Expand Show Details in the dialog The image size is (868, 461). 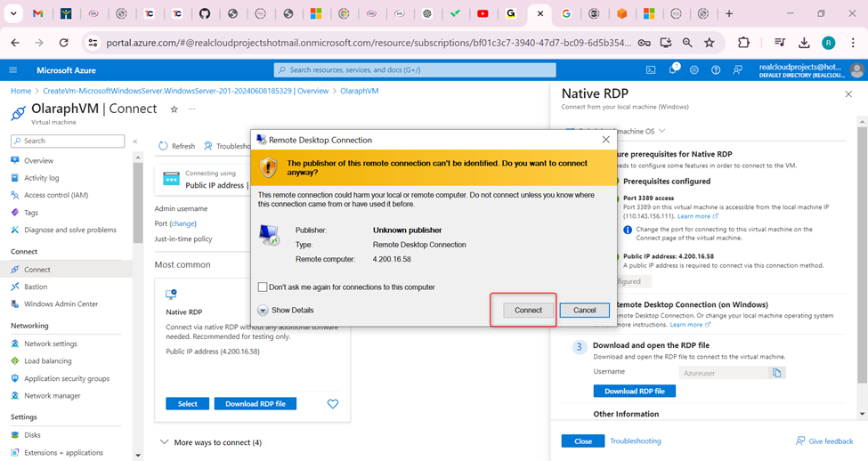[286, 310]
